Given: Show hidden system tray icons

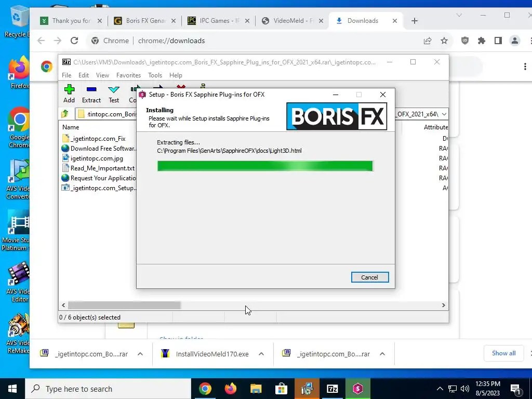Looking at the screenshot, I should (440, 389).
